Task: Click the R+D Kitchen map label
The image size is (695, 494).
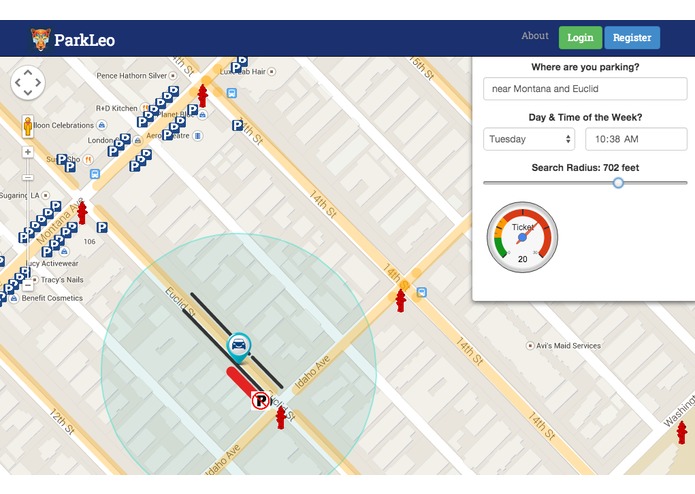Action: [117, 108]
